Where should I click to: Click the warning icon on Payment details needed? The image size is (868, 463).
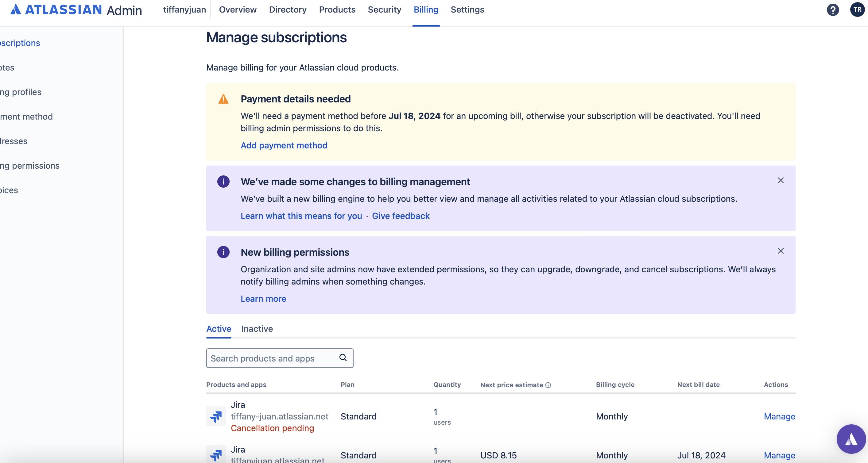click(x=223, y=99)
